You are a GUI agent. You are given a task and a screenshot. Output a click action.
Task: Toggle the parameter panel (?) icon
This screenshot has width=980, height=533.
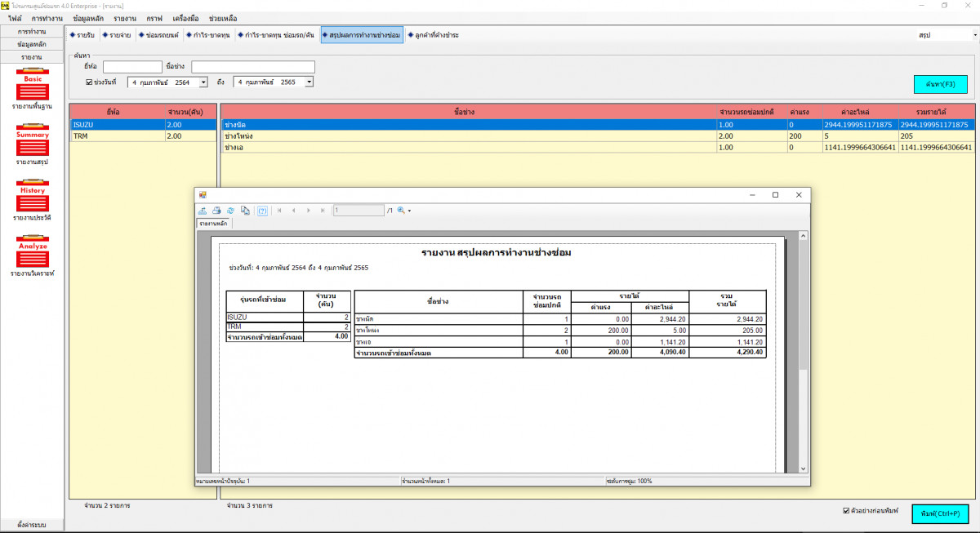point(263,211)
